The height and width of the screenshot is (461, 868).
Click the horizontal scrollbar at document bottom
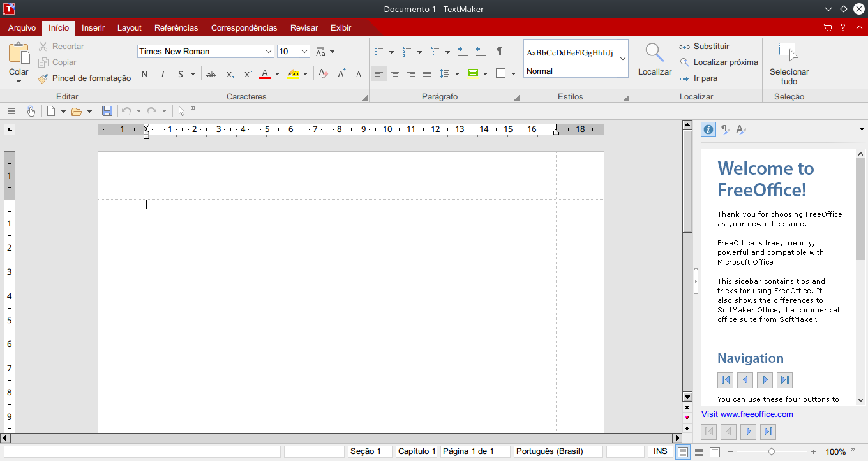341,438
